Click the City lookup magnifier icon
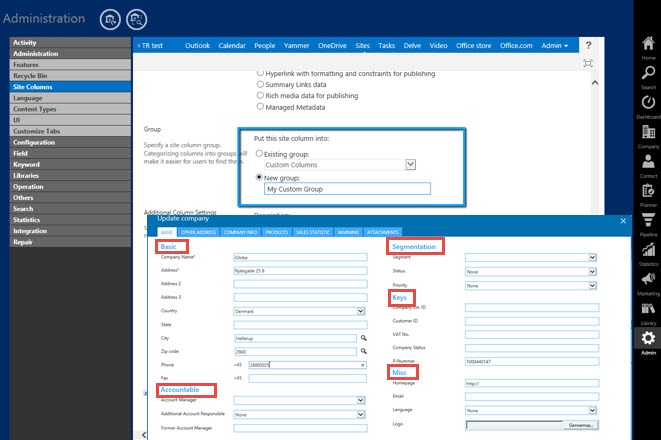The image size is (661, 440). coord(363,338)
